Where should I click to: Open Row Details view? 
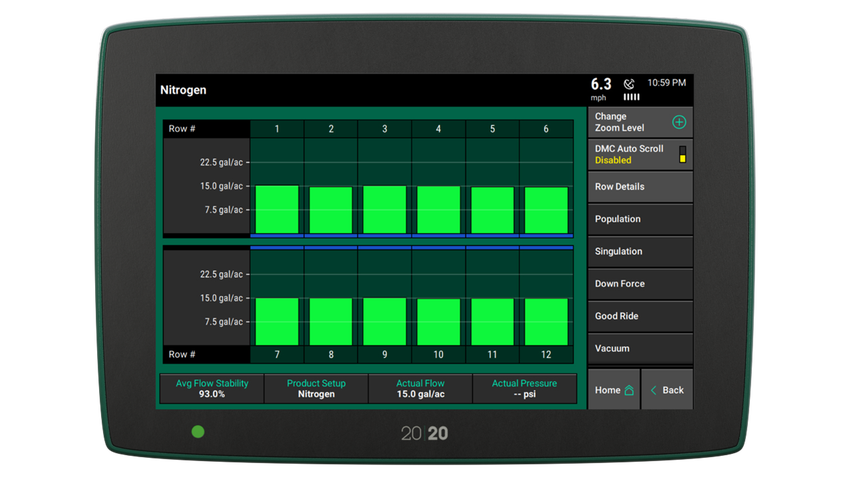[x=640, y=186]
